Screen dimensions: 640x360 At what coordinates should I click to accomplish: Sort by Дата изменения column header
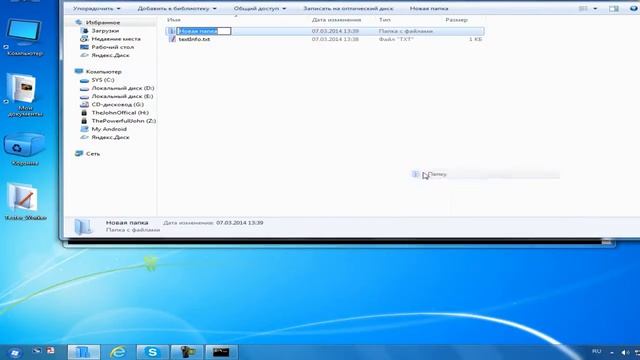(x=336, y=20)
